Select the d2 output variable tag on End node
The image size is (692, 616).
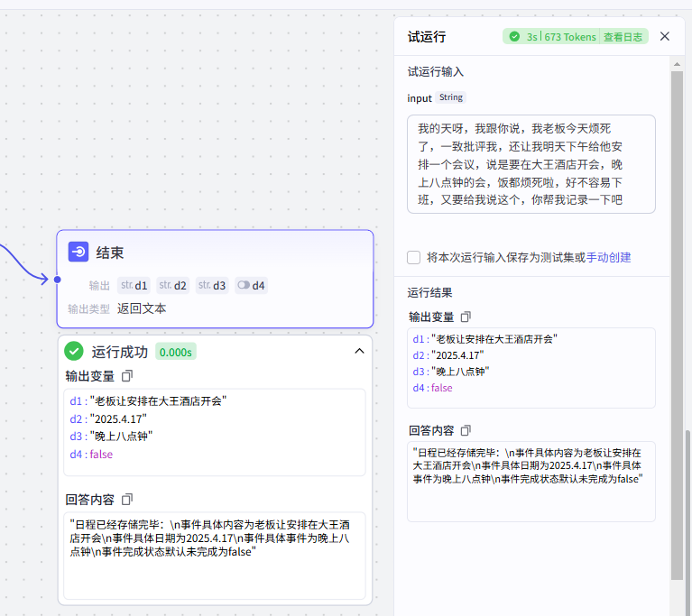click(173, 286)
